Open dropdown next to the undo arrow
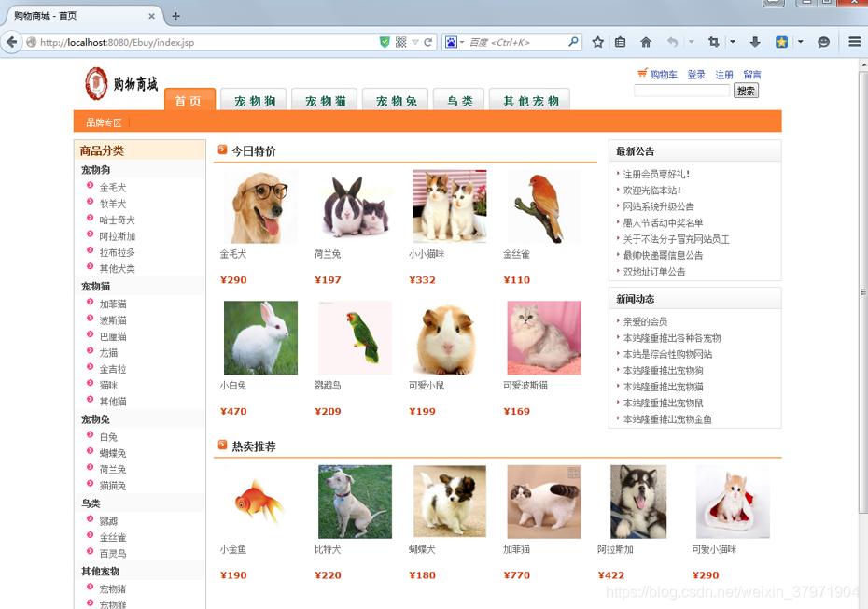Screen dimensions: 868x609 (x=691, y=41)
